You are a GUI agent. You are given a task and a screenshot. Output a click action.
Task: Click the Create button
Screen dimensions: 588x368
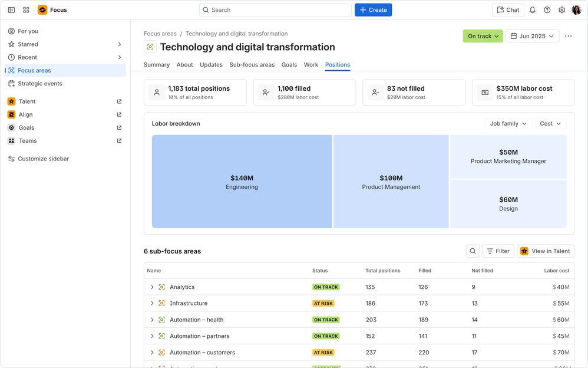(373, 10)
